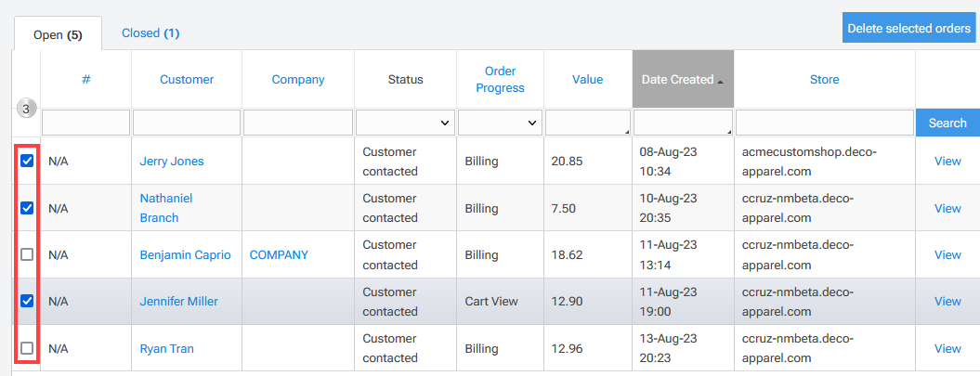Click the Search button
The height and width of the screenshot is (376, 980).
tap(947, 123)
